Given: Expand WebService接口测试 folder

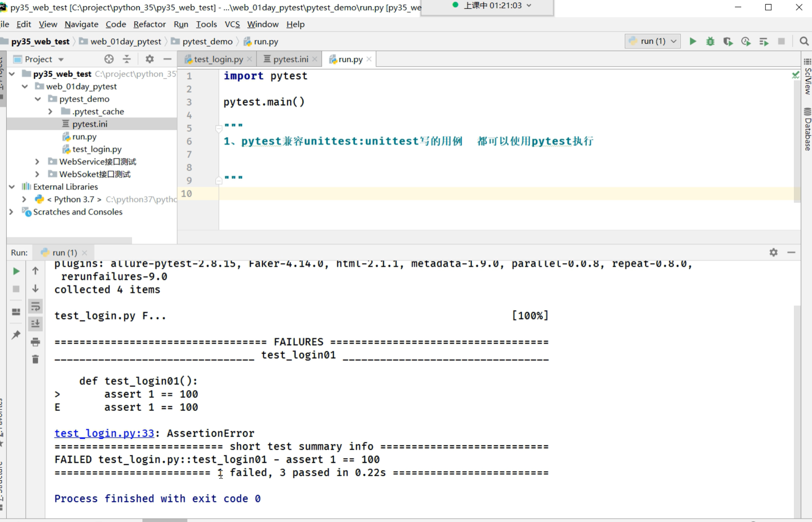Looking at the screenshot, I should click(37, 162).
